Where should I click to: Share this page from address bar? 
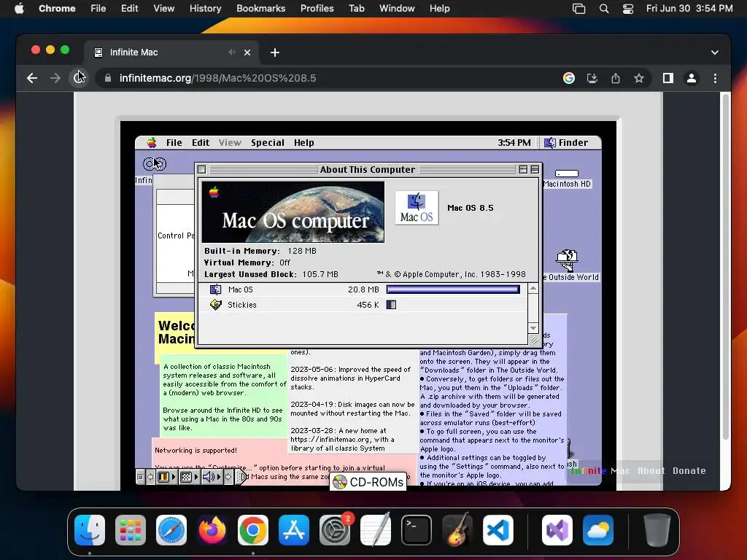click(x=616, y=78)
